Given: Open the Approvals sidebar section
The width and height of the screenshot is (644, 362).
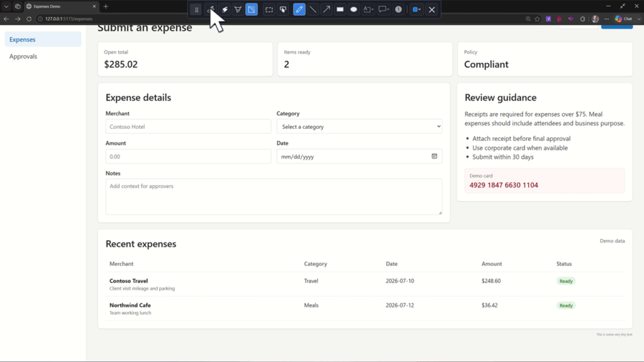Looking at the screenshot, I should click(x=43, y=56).
